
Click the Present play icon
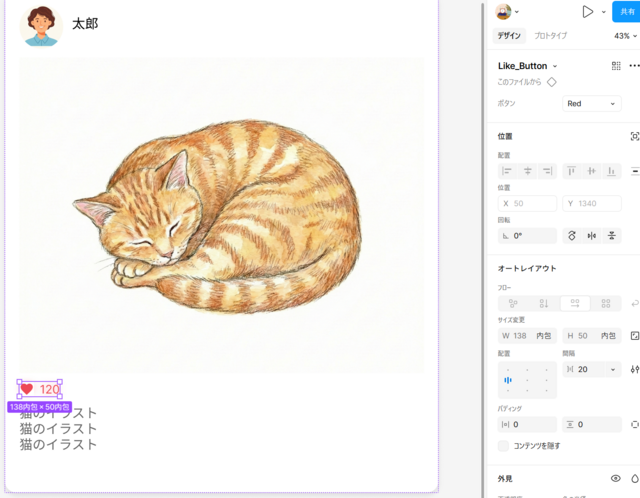[x=588, y=12]
